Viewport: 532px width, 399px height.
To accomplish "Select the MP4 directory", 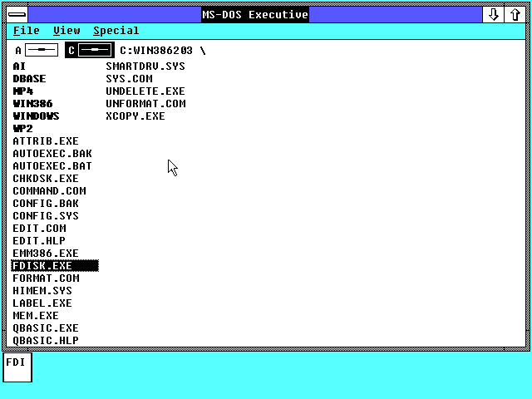I will (x=23, y=91).
